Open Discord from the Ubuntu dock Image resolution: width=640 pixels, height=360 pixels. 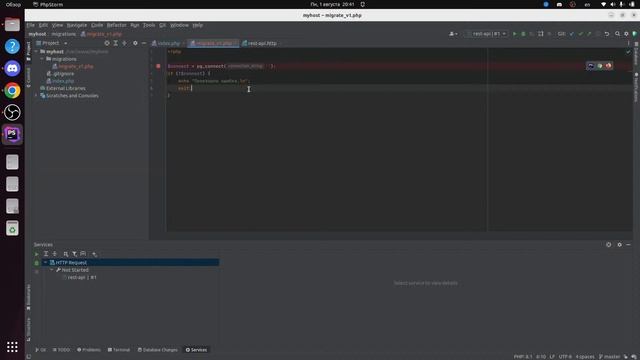point(12,68)
